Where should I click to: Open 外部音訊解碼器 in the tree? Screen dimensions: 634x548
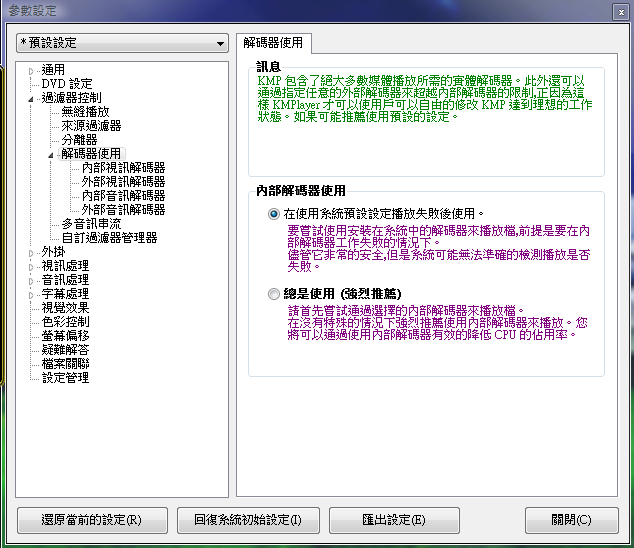click(123, 210)
